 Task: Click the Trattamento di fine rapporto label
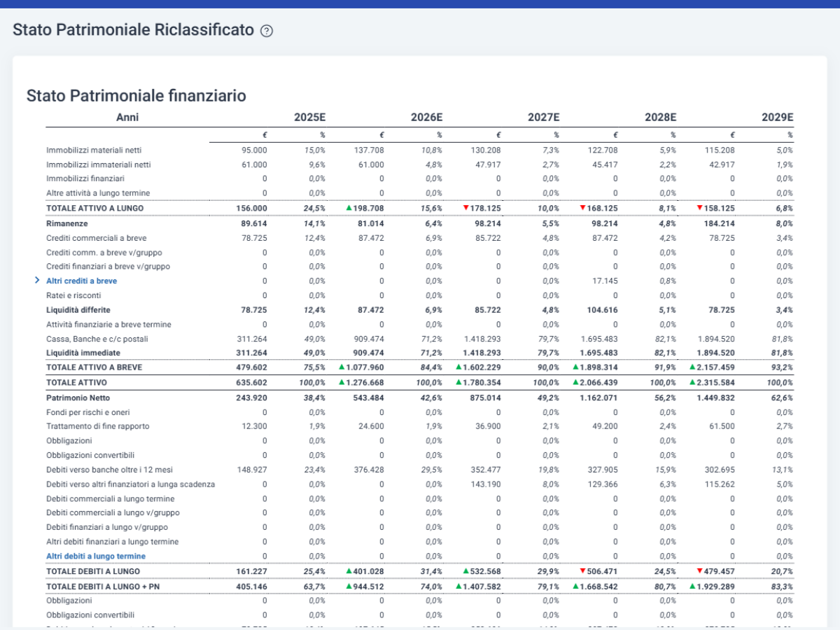point(98,426)
